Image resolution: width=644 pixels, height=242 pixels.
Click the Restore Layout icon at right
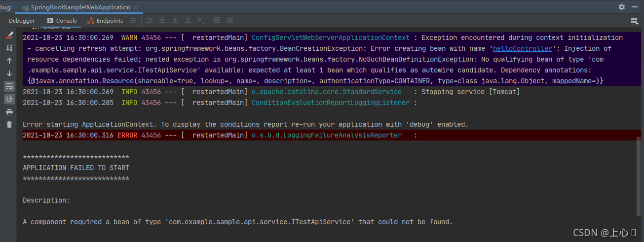click(x=635, y=20)
